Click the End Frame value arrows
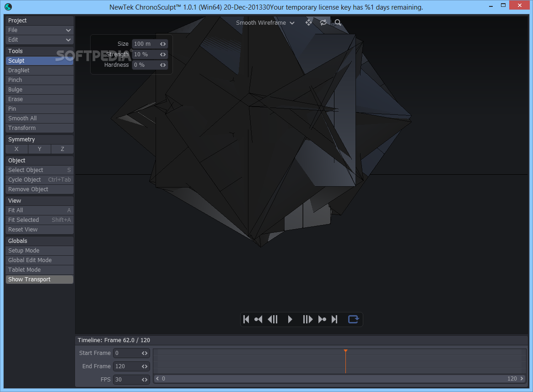Image resolution: width=533 pixels, height=392 pixels. pyautogui.click(x=145, y=366)
